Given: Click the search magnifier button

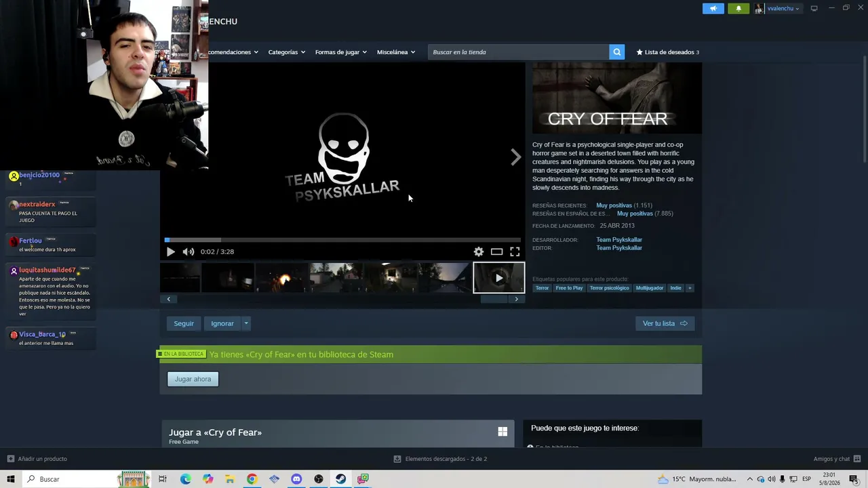Looking at the screenshot, I should [x=616, y=52].
